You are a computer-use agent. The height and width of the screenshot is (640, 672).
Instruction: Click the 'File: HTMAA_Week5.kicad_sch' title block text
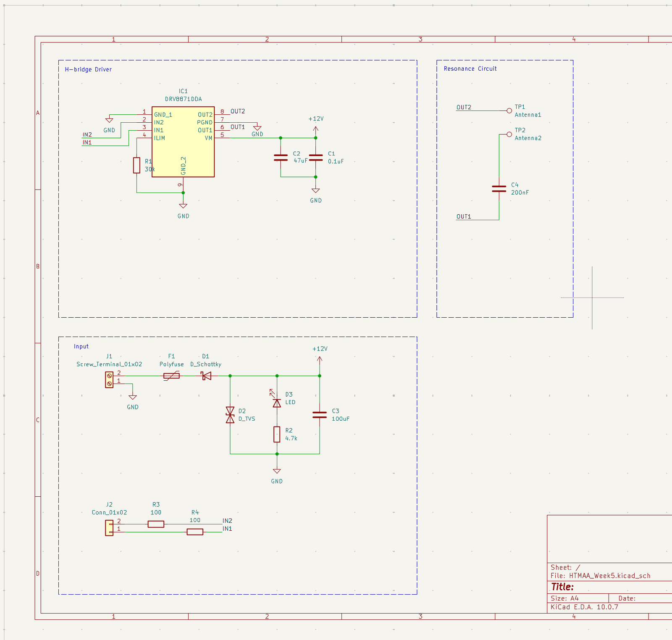601,576
